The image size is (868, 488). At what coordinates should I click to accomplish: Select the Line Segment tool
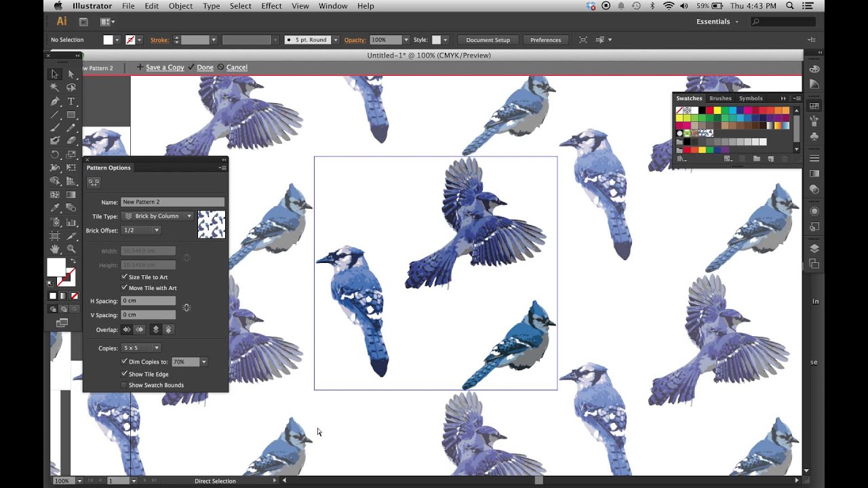pyautogui.click(x=54, y=115)
